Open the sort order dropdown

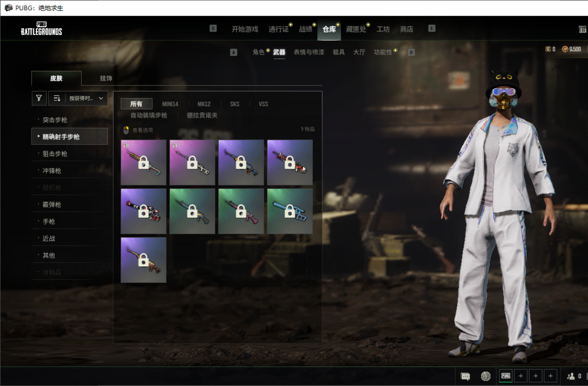coord(78,99)
